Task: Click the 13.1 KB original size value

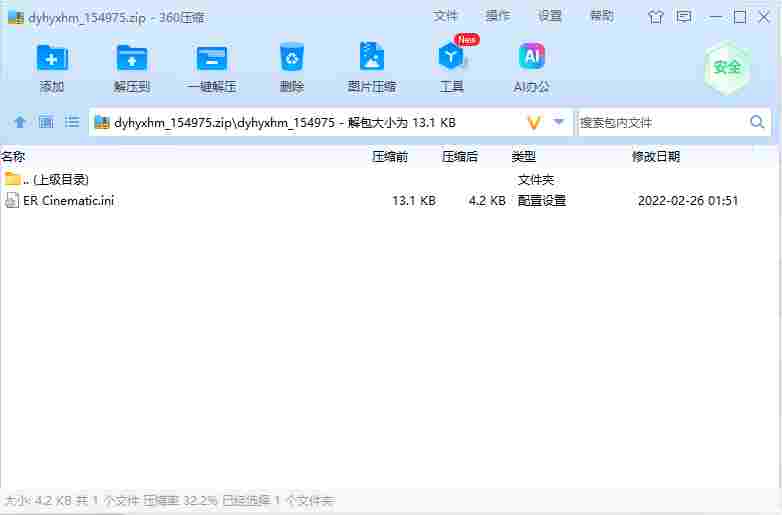Action: (x=414, y=200)
